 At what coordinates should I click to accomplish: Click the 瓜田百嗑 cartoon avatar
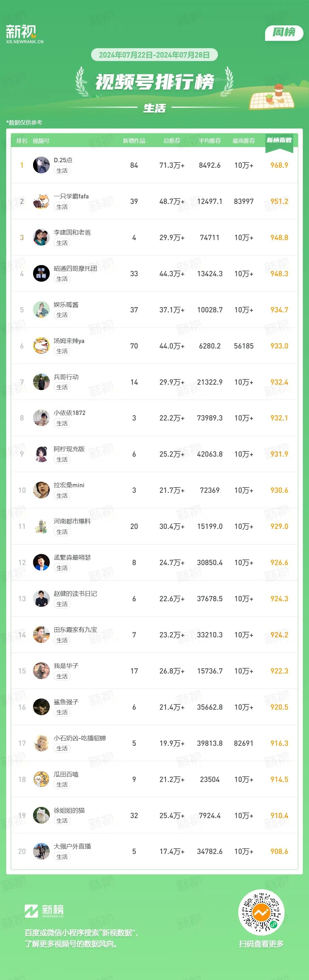coord(41,779)
